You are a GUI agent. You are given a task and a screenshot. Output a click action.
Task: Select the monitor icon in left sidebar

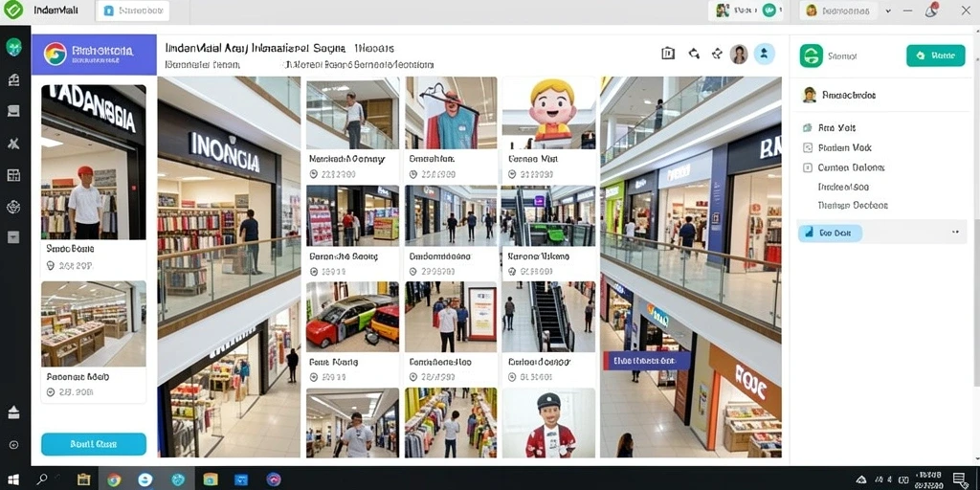tap(13, 111)
